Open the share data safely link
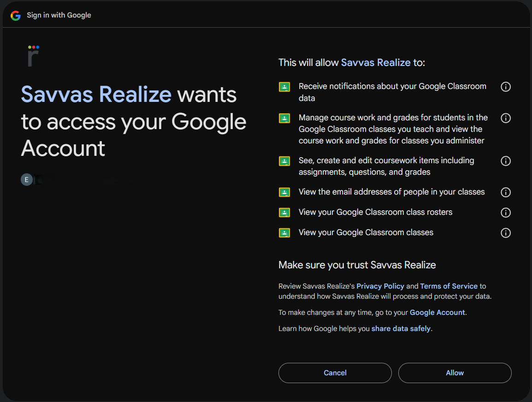This screenshot has height=402, width=532. coord(401,329)
